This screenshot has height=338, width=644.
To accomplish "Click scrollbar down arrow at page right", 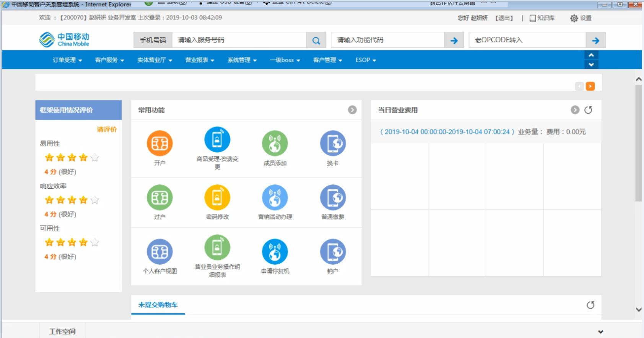I will [638, 310].
